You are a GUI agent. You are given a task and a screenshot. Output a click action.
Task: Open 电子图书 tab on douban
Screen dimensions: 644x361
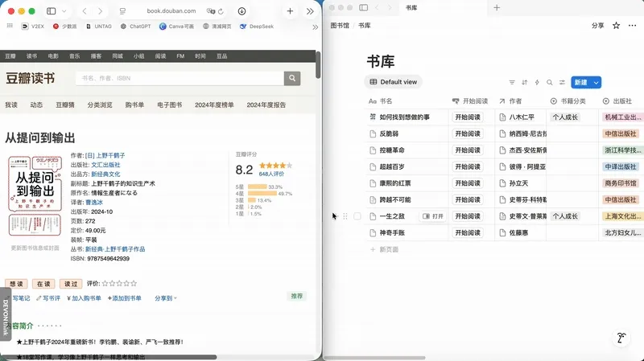(x=169, y=105)
